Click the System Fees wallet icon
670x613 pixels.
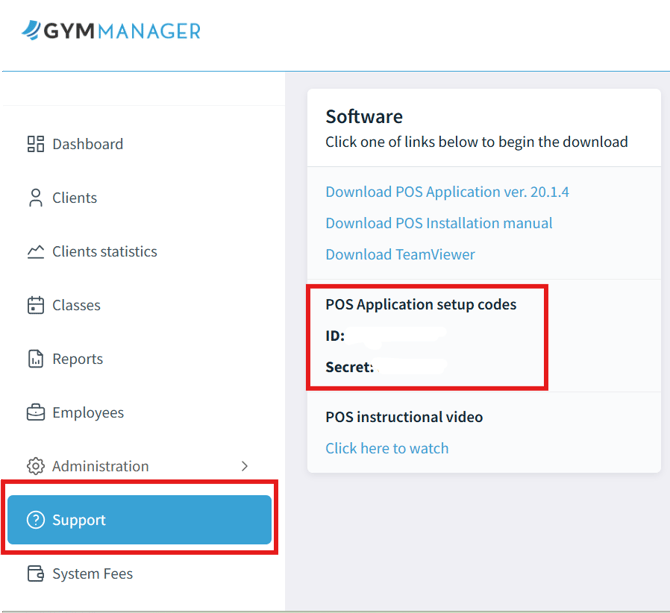tap(36, 574)
